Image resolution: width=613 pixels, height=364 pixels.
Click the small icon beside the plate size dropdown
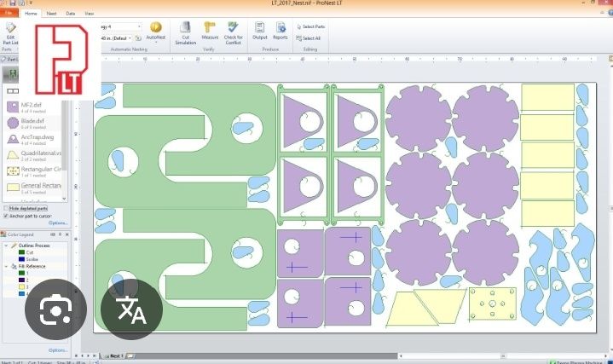138,38
